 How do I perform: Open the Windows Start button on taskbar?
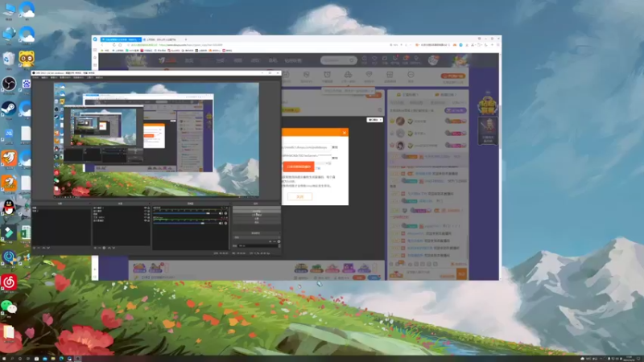[4, 358]
